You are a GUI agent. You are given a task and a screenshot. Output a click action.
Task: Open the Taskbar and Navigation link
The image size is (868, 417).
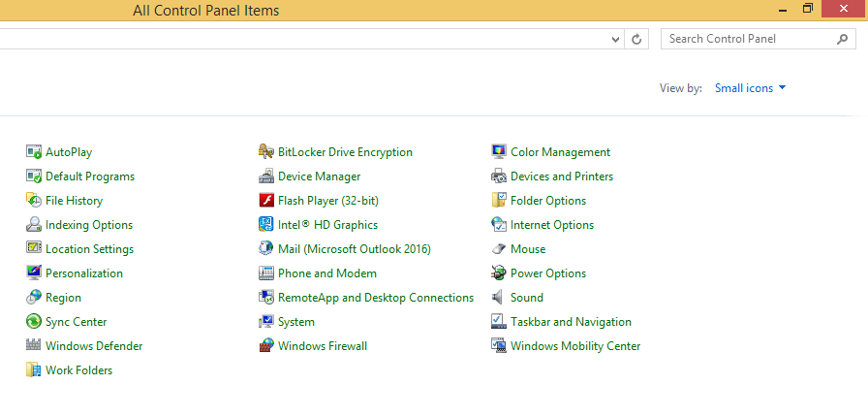571,322
